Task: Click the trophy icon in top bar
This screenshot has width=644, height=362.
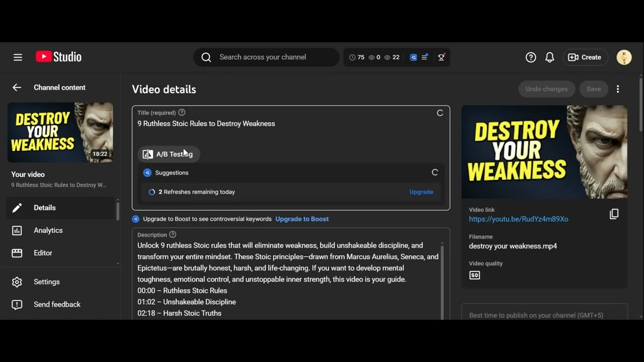Action: (x=441, y=57)
